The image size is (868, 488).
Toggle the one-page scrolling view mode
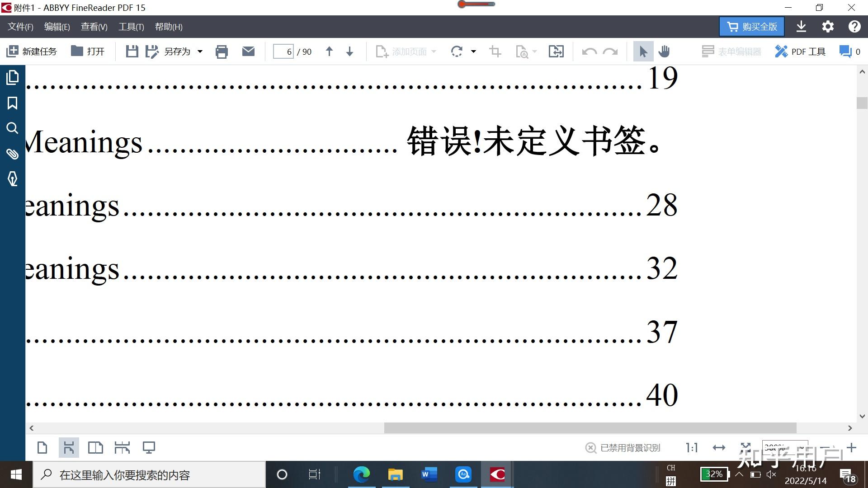[69, 448]
